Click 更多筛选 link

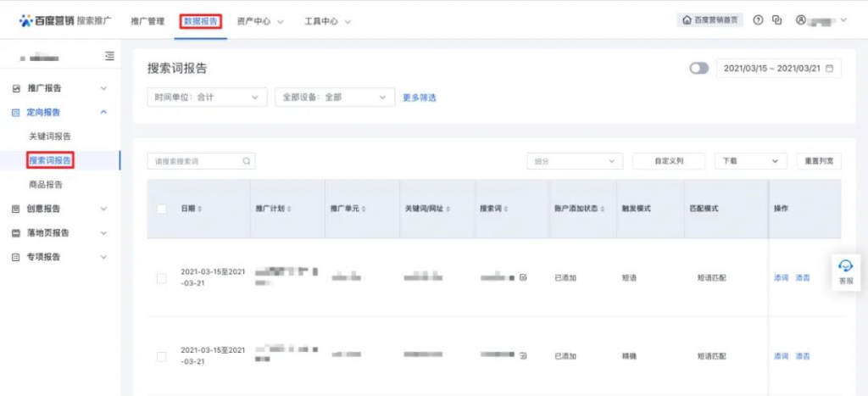pyautogui.click(x=419, y=98)
